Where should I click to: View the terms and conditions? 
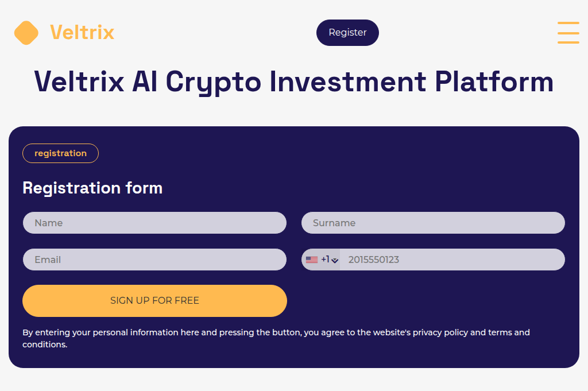click(x=505, y=332)
